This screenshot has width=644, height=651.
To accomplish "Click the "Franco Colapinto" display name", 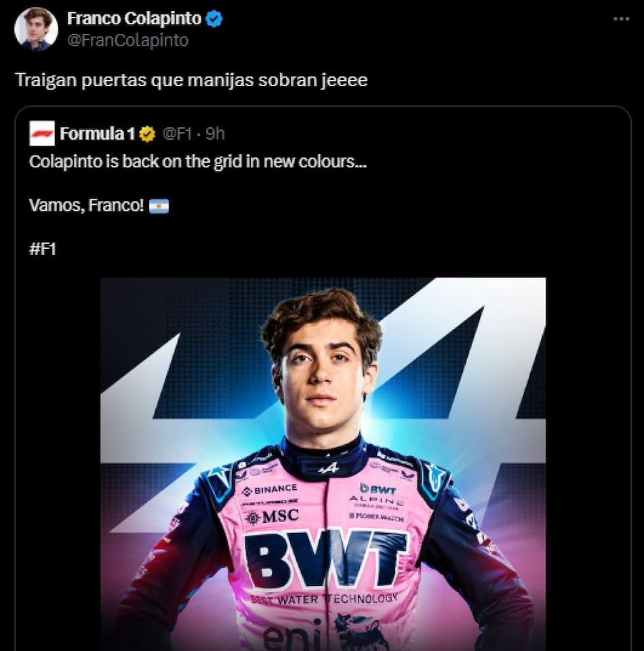I will pyautogui.click(x=134, y=19).
